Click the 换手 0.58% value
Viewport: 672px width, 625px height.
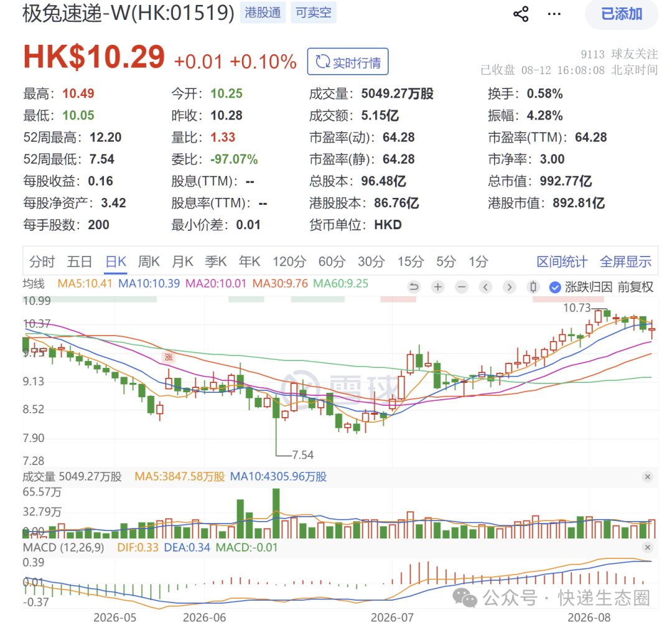coord(544,94)
